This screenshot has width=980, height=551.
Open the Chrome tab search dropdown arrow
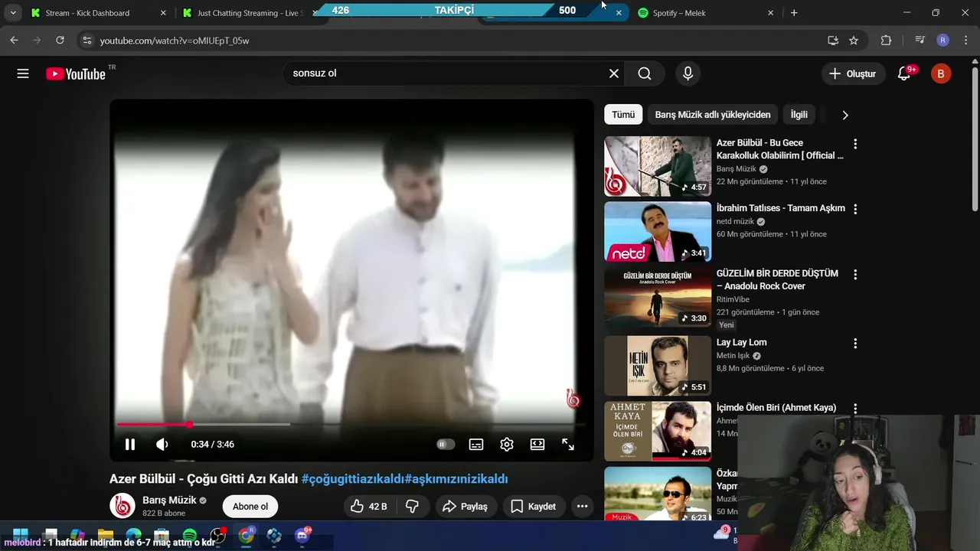[12, 13]
